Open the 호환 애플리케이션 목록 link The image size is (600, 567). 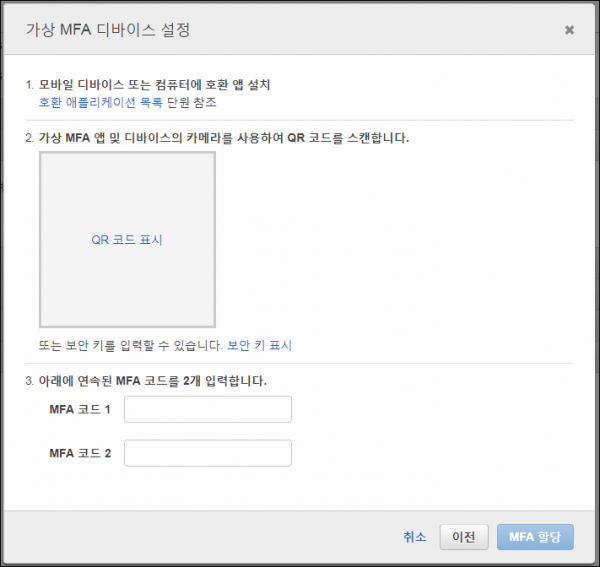(x=101, y=103)
